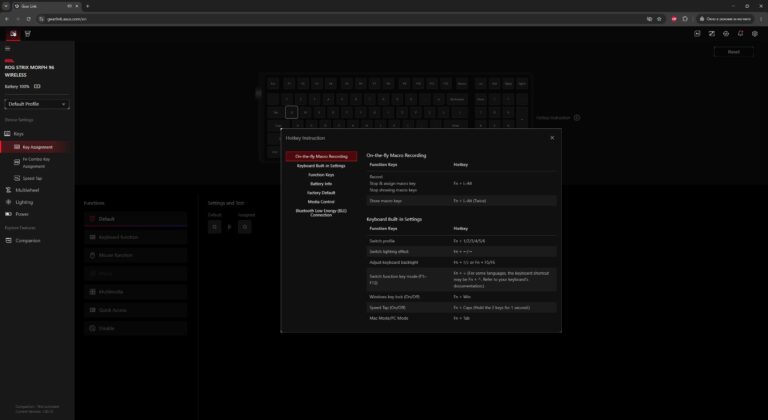Bookmark the page with the star icon

[659, 19]
